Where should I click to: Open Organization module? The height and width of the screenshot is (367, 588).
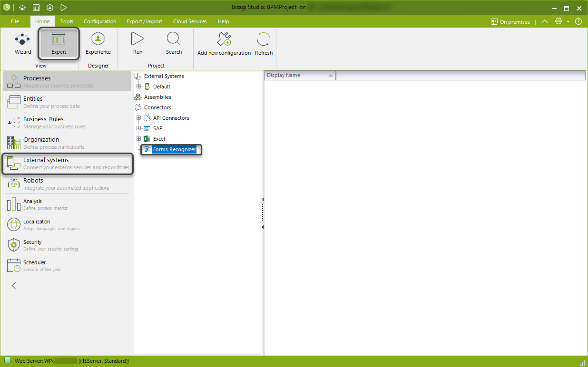(67, 143)
